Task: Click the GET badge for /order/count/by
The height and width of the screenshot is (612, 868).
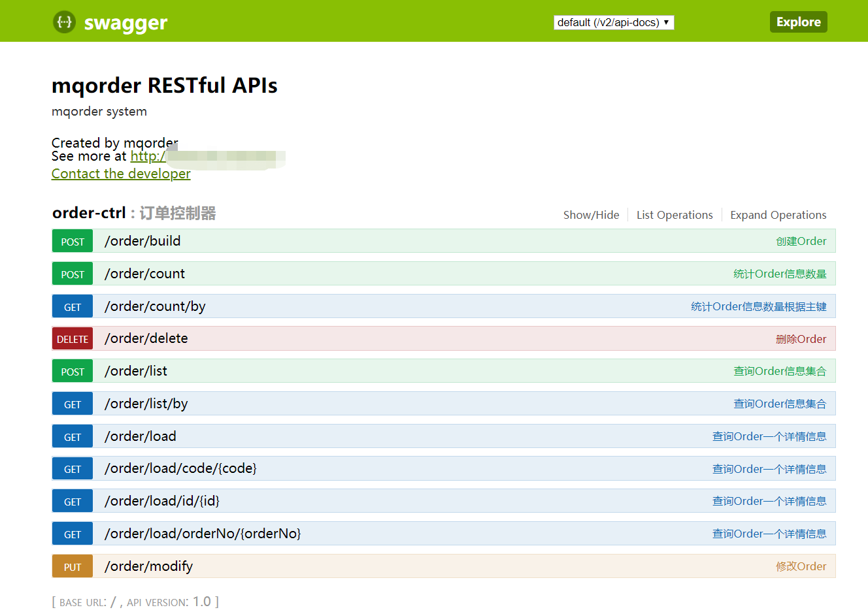Action: click(73, 306)
